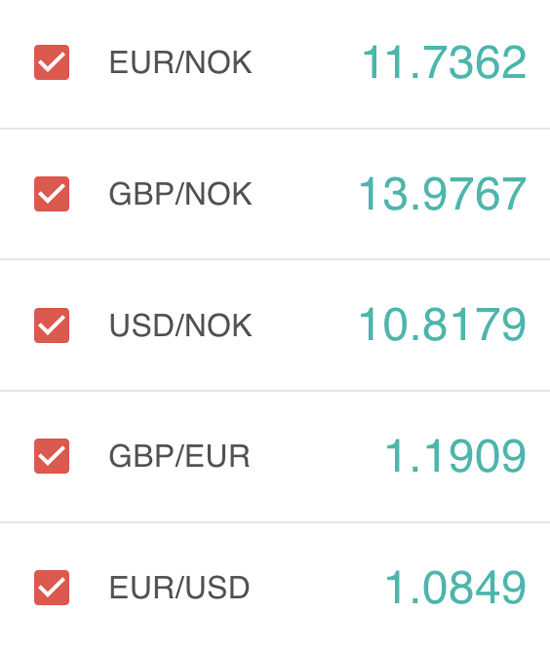
Task: Untick the GBP/EUR checkbox
Action: pos(51,456)
